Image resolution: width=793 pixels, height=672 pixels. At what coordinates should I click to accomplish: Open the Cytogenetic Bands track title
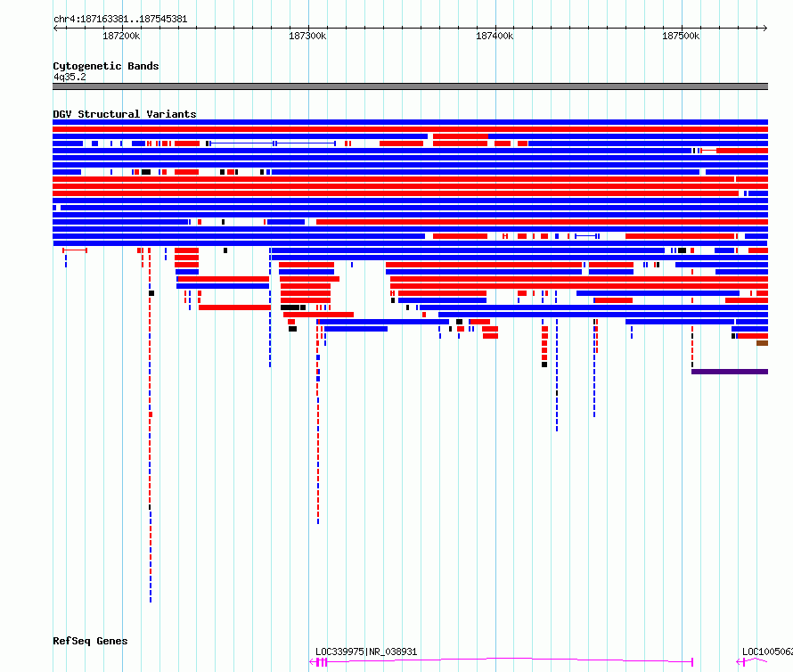106,66
